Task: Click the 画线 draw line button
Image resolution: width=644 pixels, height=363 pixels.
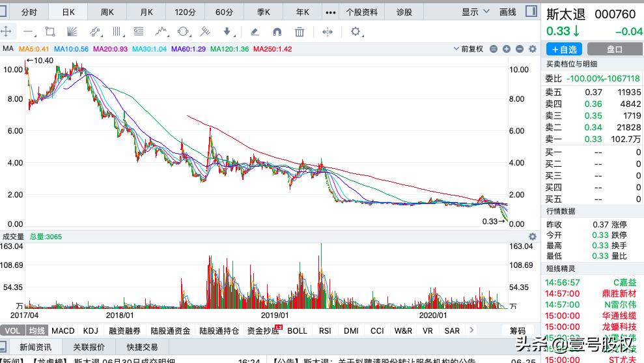Action: (508, 12)
